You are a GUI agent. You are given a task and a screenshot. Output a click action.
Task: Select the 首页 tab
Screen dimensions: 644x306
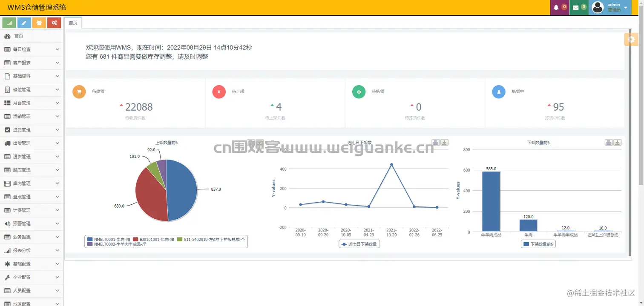(x=73, y=23)
